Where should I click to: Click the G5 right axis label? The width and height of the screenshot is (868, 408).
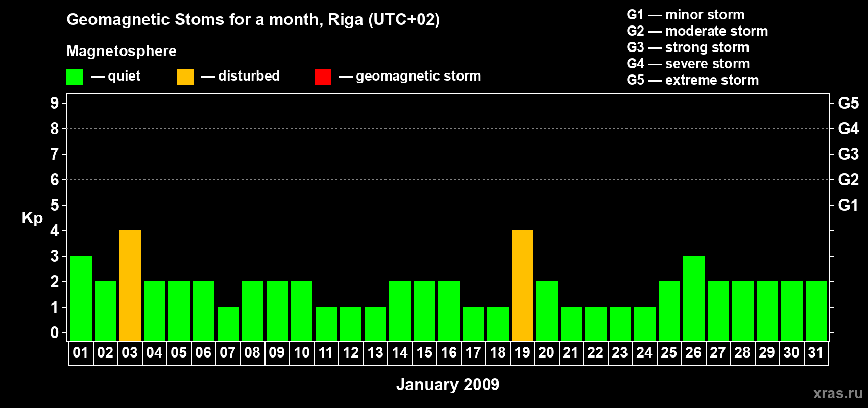848,103
